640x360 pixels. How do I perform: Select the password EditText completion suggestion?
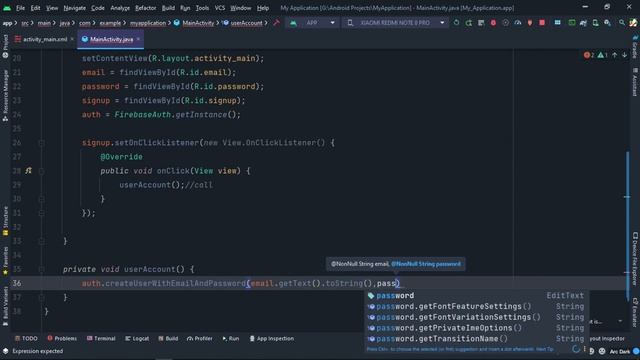pos(476,296)
